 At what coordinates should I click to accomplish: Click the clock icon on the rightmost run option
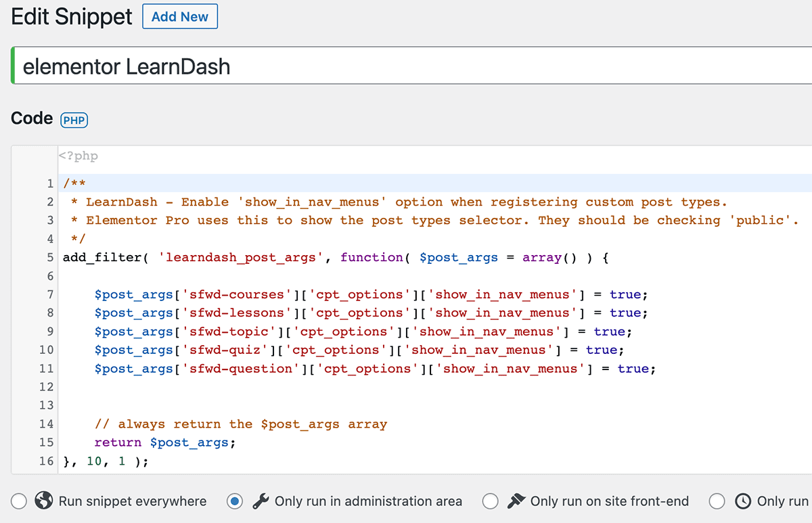[742, 501]
